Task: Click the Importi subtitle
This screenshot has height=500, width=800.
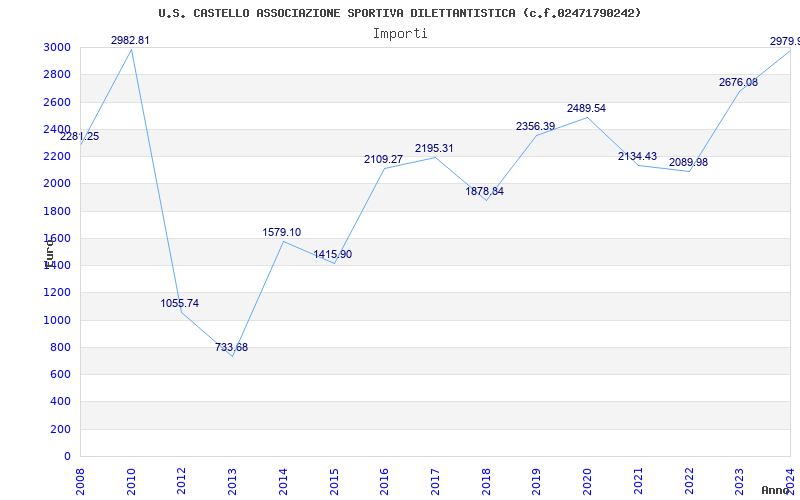Action: click(400, 34)
